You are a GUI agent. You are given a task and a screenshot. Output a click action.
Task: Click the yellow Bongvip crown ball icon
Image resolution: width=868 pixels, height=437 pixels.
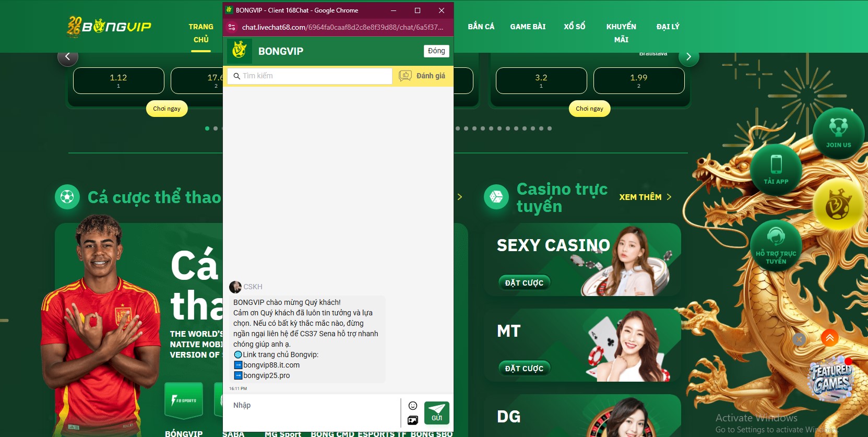pyautogui.click(x=838, y=205)
